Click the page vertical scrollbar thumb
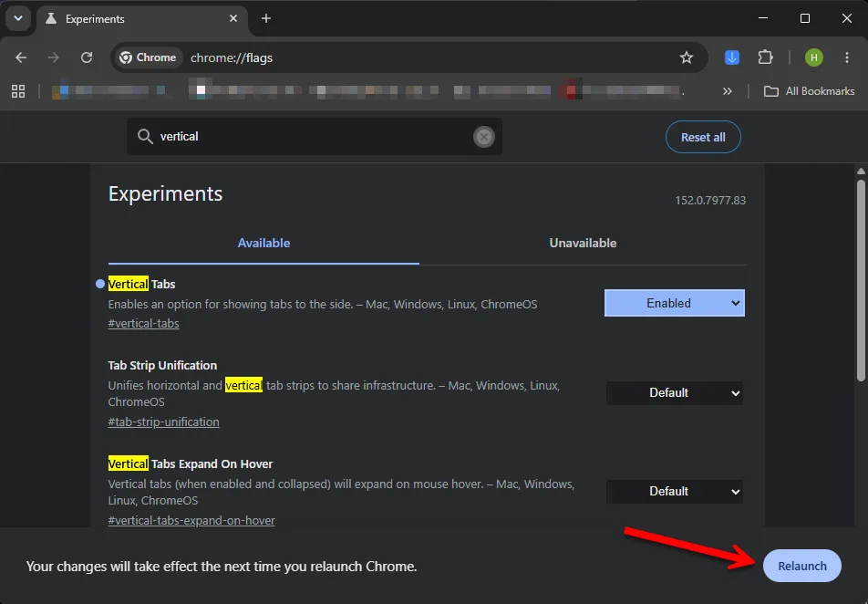This screenshot has height=604, width=868. (861, 280)
